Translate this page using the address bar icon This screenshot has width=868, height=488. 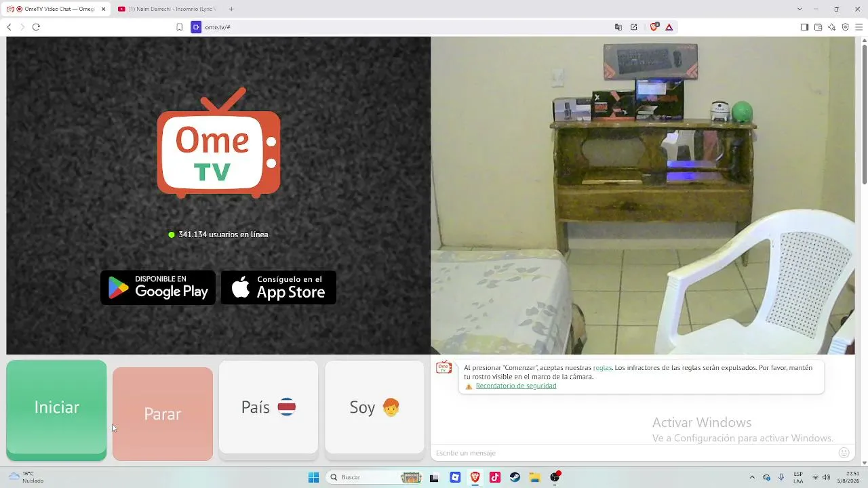pos(618,27)
